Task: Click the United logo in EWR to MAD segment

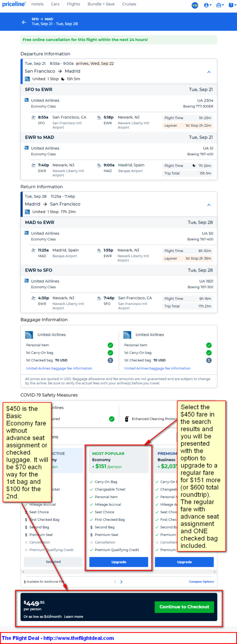Action: coord(27,148)
